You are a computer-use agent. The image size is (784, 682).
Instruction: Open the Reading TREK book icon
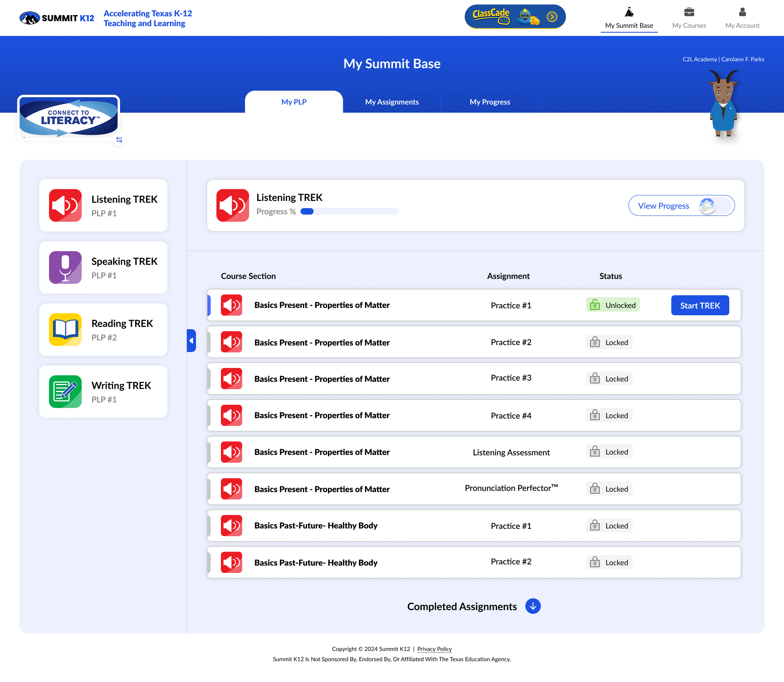[x=65, y=330]
